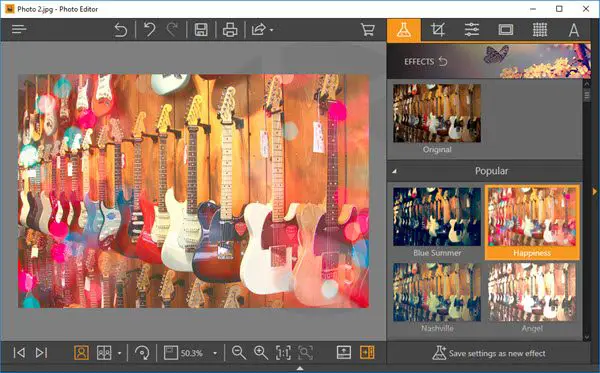
Task: Switch to the Effects flask tab
Action: 404,30
